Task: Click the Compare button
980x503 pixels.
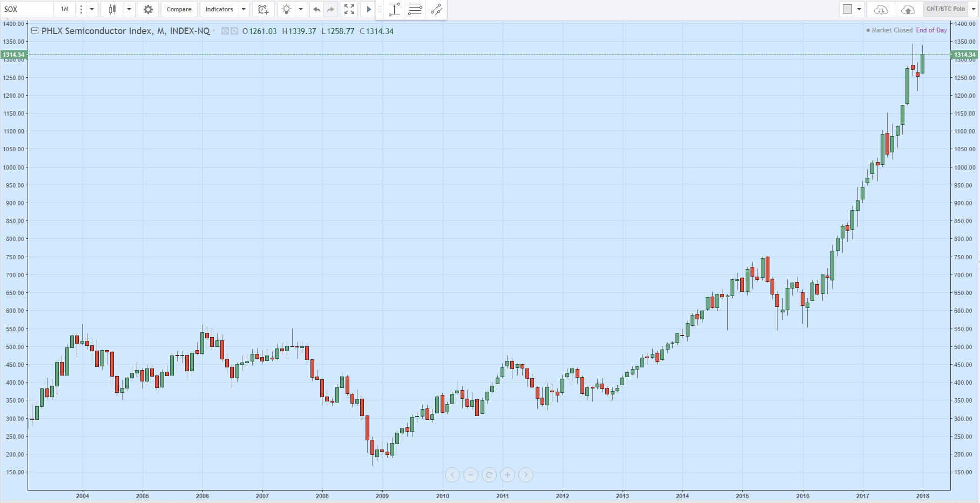Action: pyautogui.click(x=179, y=9)
